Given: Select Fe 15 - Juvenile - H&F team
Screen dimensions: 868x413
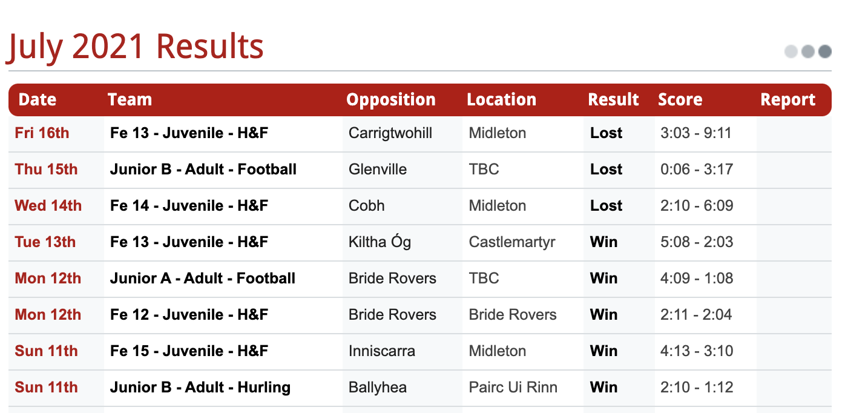Looking at the screenshot, I should click(x=189, y=351).
